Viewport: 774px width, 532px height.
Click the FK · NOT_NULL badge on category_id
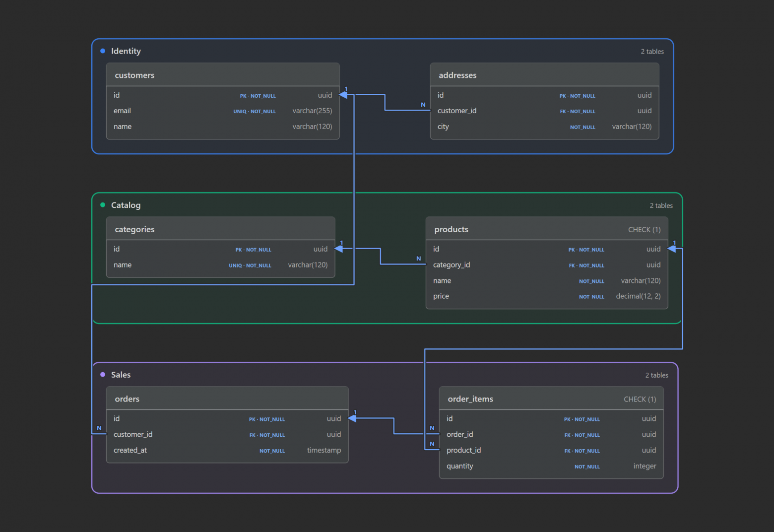tap(586, 266)
